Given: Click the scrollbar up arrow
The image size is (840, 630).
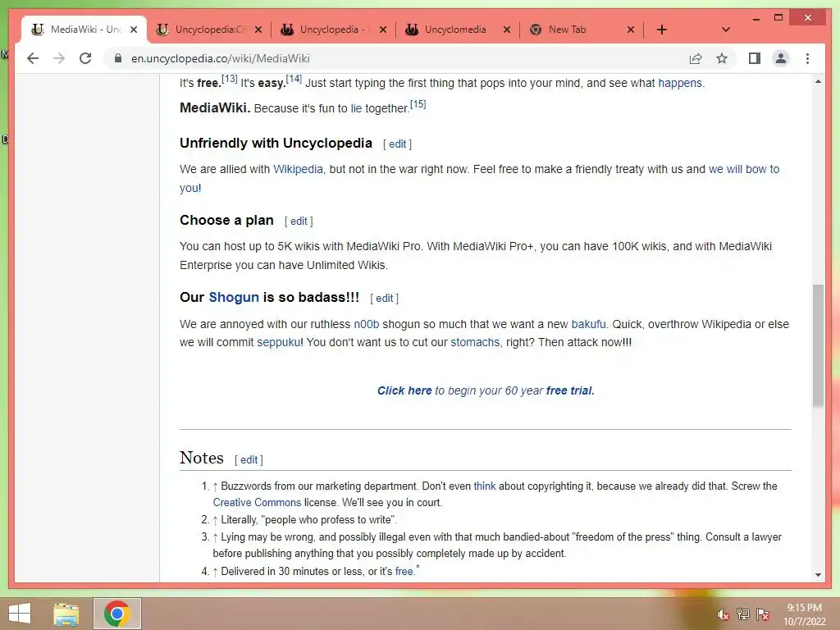Looking at the screenshot, I should 818,81.
